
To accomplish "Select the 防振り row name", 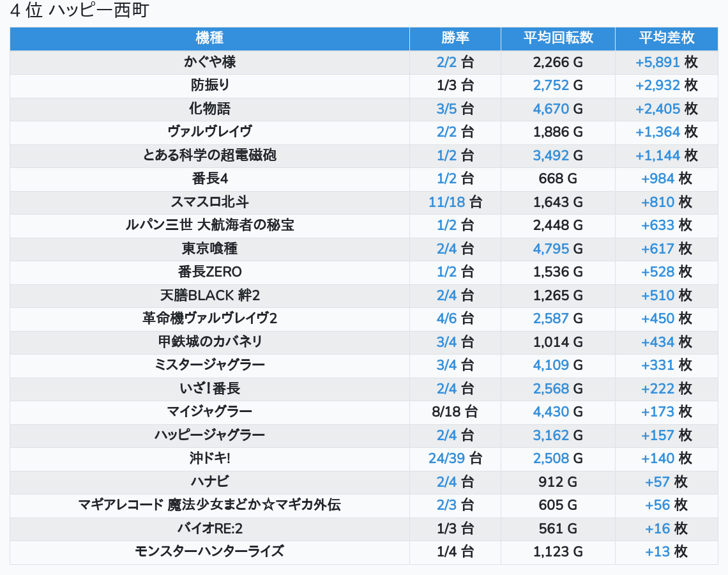I will click(209, 86).
